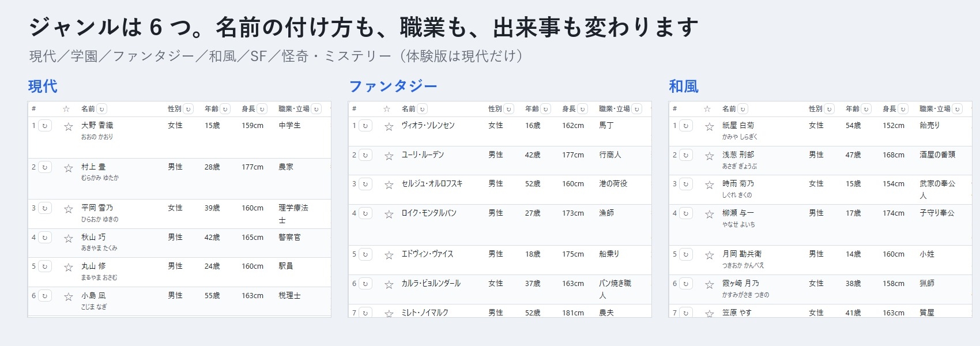Star エドヴィン・ヴァイス as a favorite
This screenshot has width=980, height=346.
pos(389,255)
